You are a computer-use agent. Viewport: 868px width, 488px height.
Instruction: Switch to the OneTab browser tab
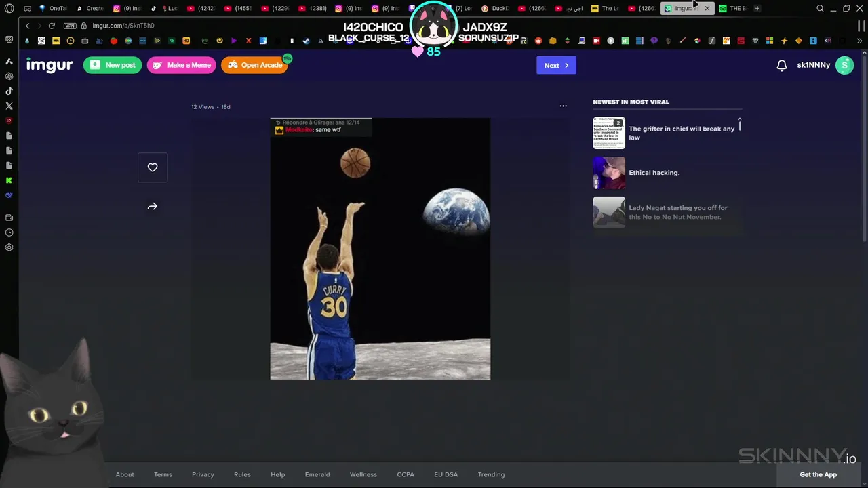pos(53,9)
